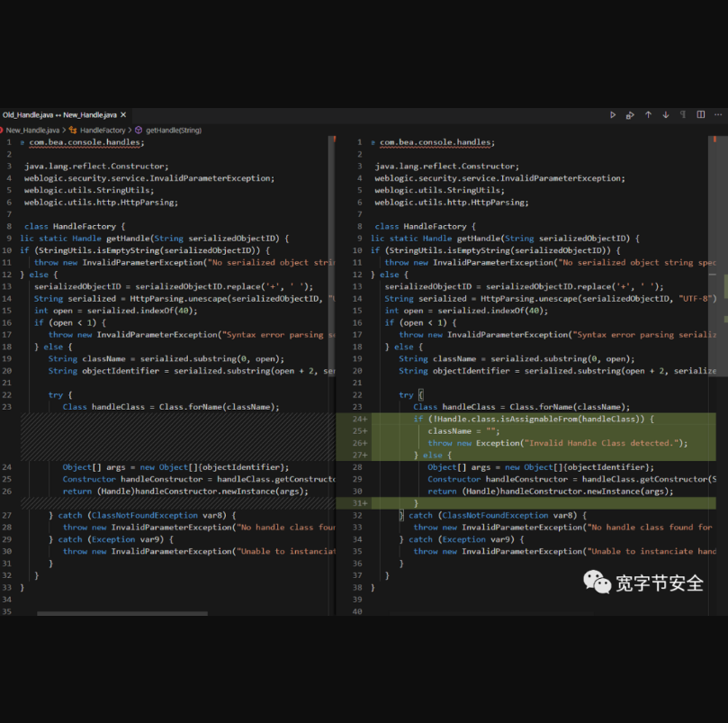Click the fold marker on right line 1

(373, 142)
